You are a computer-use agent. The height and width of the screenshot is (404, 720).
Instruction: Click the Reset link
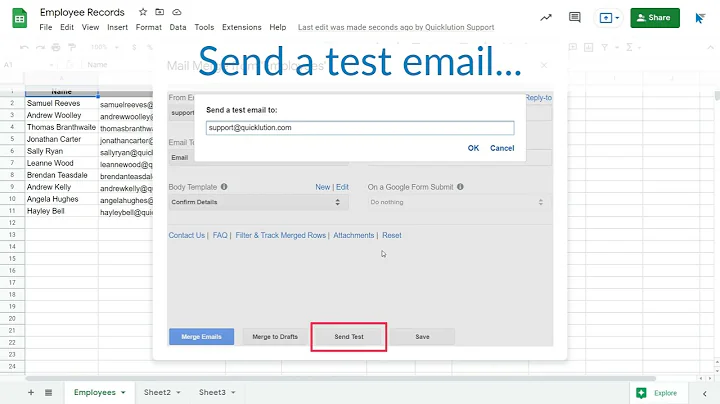[x=392, y=235]
